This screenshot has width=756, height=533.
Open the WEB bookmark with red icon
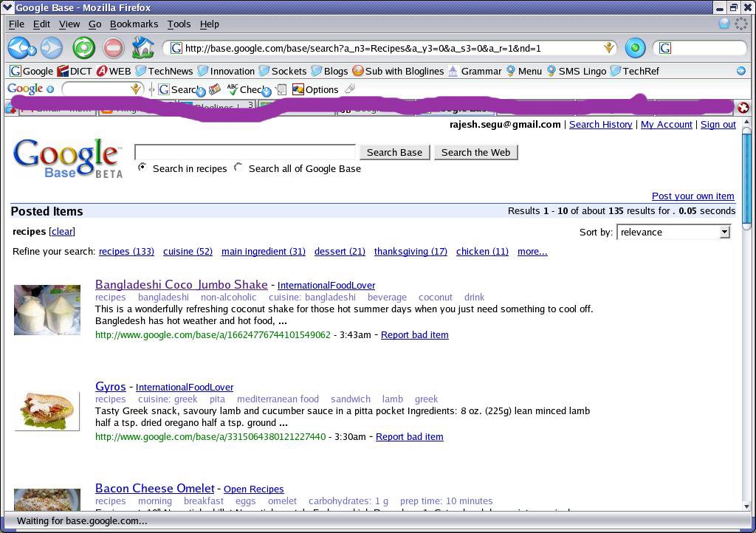tap(114, 71)
